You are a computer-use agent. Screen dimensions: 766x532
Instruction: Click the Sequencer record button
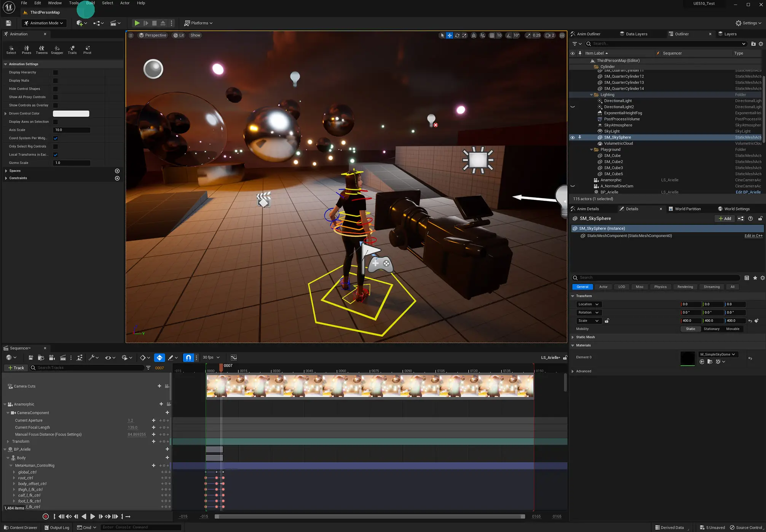pyautogui.click(x=46, y=516)
